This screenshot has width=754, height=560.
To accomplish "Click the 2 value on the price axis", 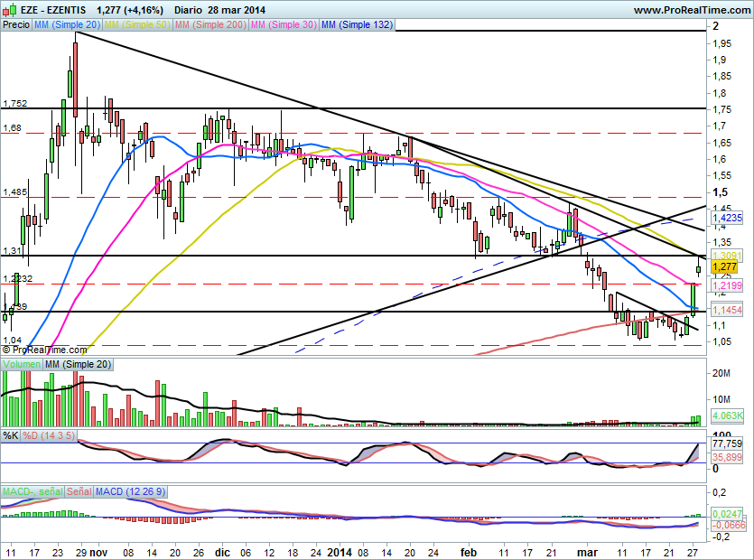I will (715, 26).
